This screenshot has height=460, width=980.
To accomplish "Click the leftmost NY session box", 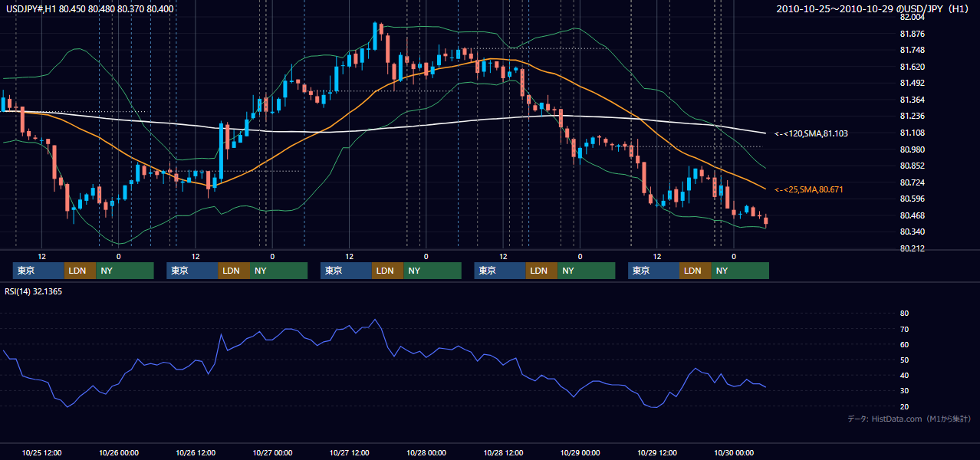I will pos(125,271).
